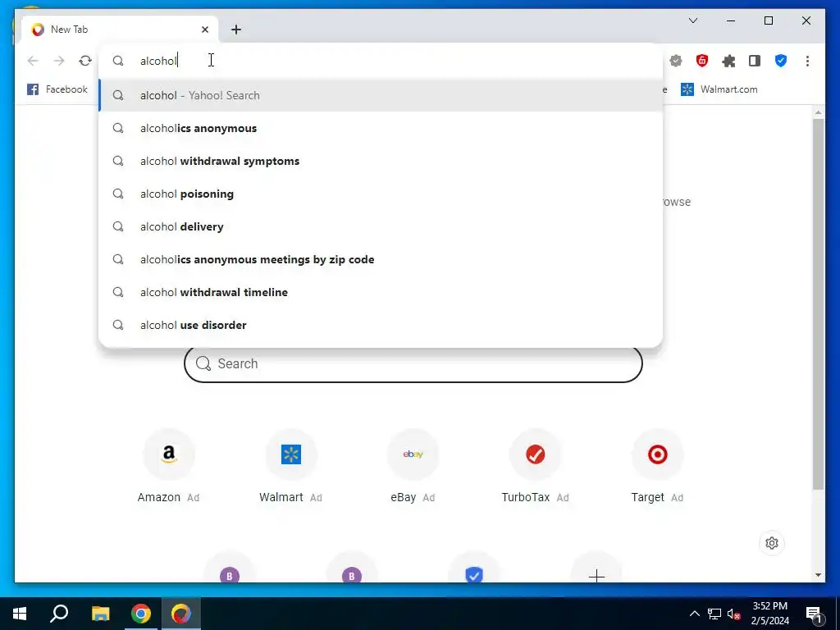The height and width of the screenshot is (630, 840).
Task: Open the eBay shortcut tile
Action: [413, 466]
